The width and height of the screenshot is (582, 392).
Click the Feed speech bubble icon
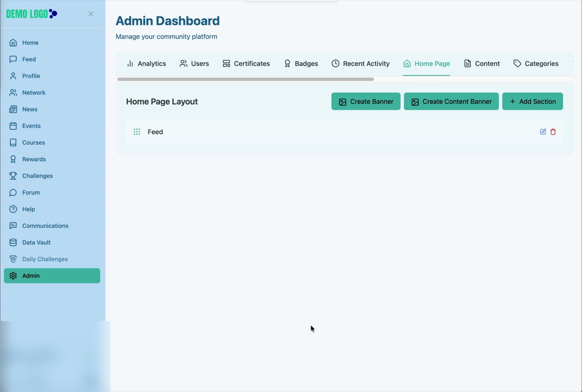[x=13, y=59]
